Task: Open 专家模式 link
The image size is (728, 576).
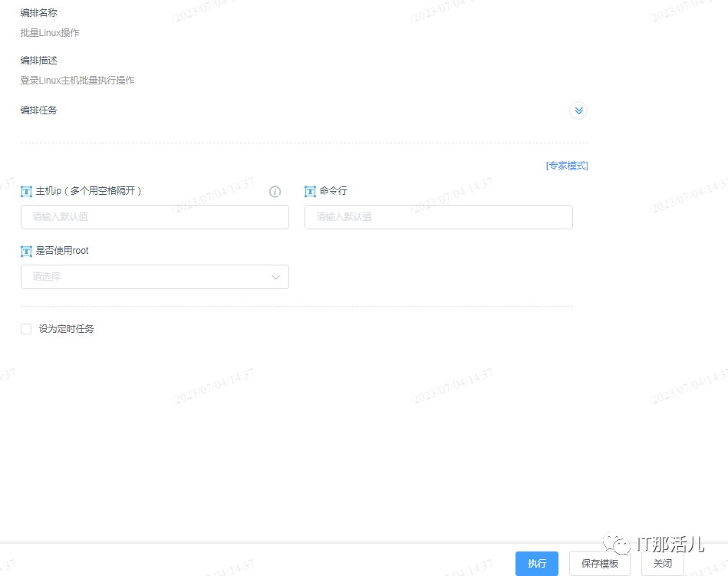Action: pos(567,166)
